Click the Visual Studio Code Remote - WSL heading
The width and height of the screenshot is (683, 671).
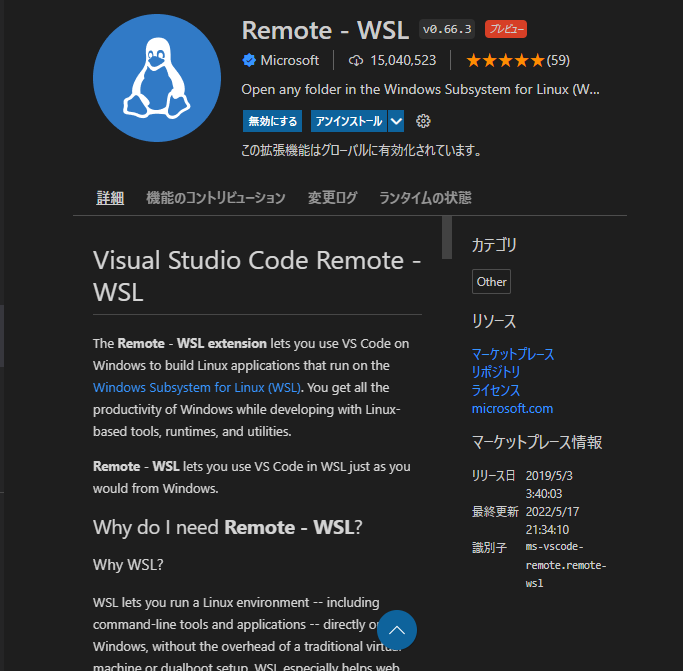pos(257,276)
